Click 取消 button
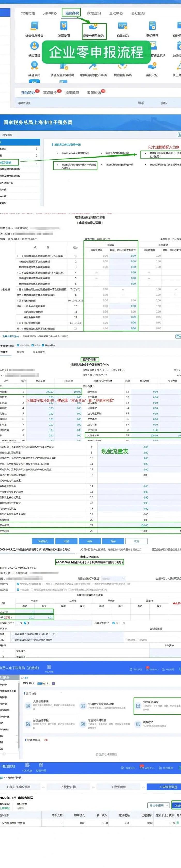The height and width of the screenshot is (868, 181). (136, 541)
